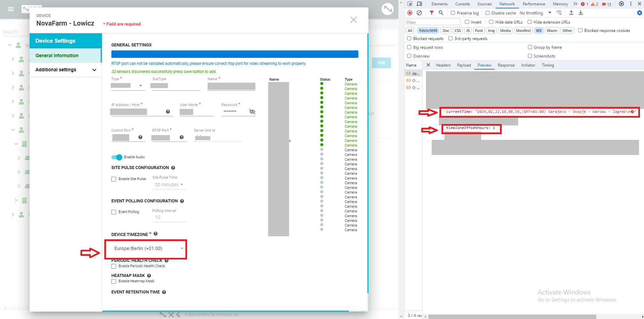Show help for Event Polling Configuration
The width and height of the screenshot is (644, 319).
coord(182,201)
